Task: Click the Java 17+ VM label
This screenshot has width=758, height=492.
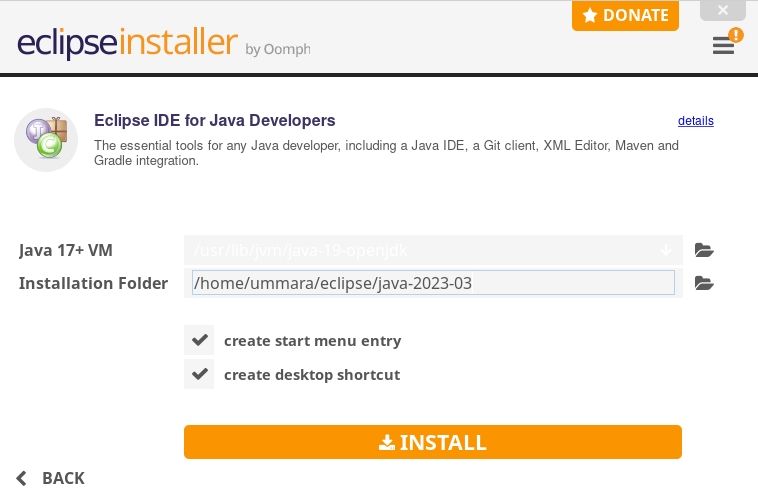Action: 66,250
